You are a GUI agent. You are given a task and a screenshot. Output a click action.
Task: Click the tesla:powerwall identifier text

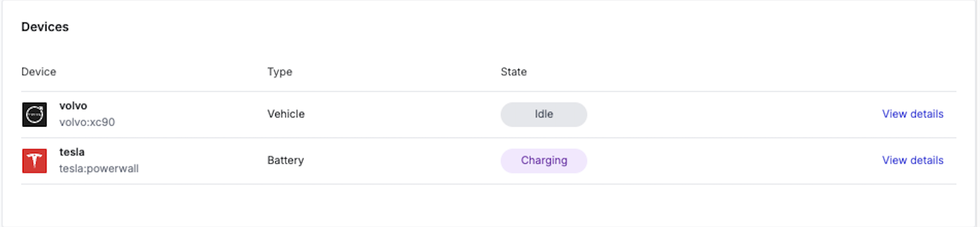click(99, 169)
